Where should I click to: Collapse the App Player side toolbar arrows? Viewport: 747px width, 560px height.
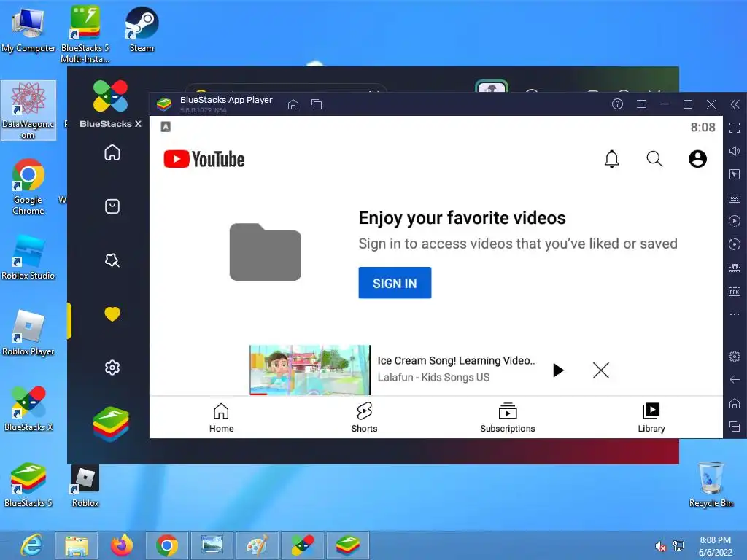(x=735, y=104)
